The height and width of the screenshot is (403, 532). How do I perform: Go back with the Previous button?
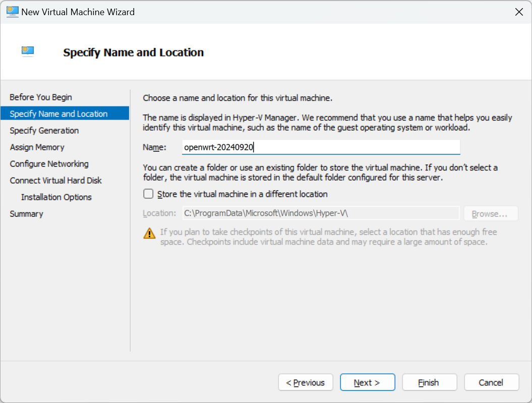click(x=305, y=382)
